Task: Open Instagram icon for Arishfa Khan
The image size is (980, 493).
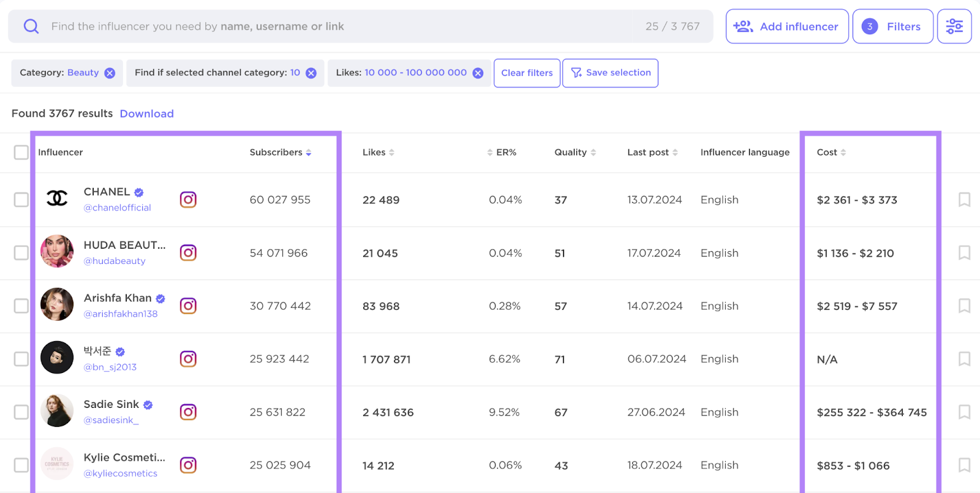Action: (188, 306)
